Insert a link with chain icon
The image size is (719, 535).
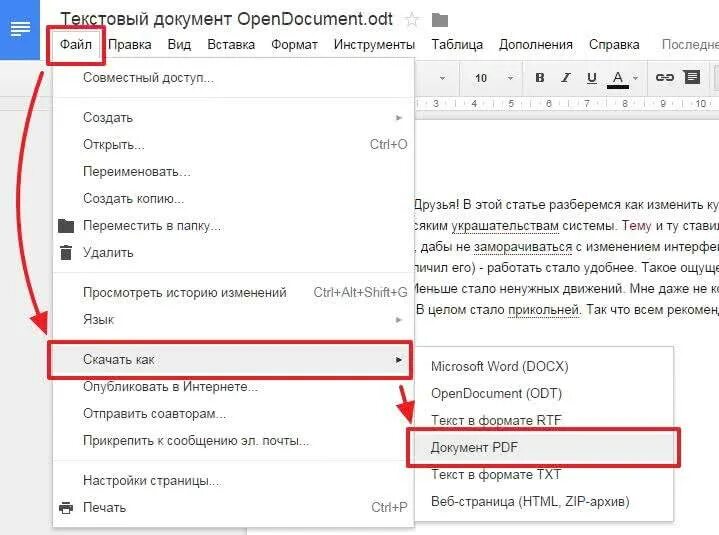[664, 77]
